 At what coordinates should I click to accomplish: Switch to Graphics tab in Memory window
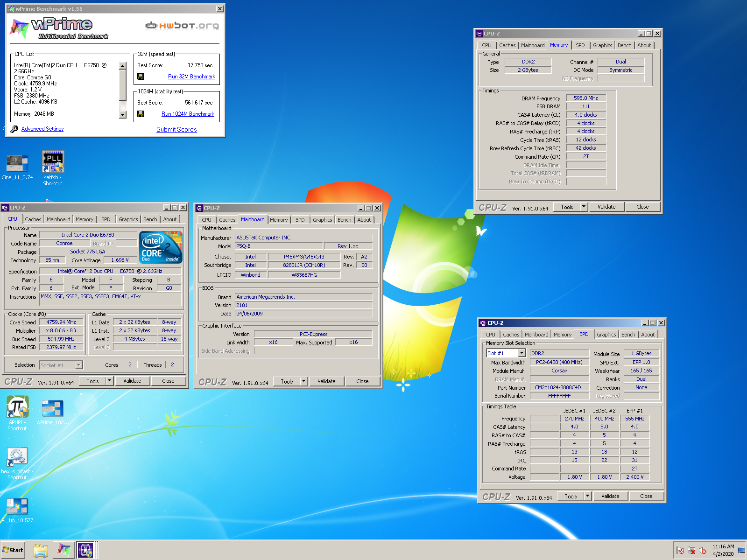click(603, 45)
